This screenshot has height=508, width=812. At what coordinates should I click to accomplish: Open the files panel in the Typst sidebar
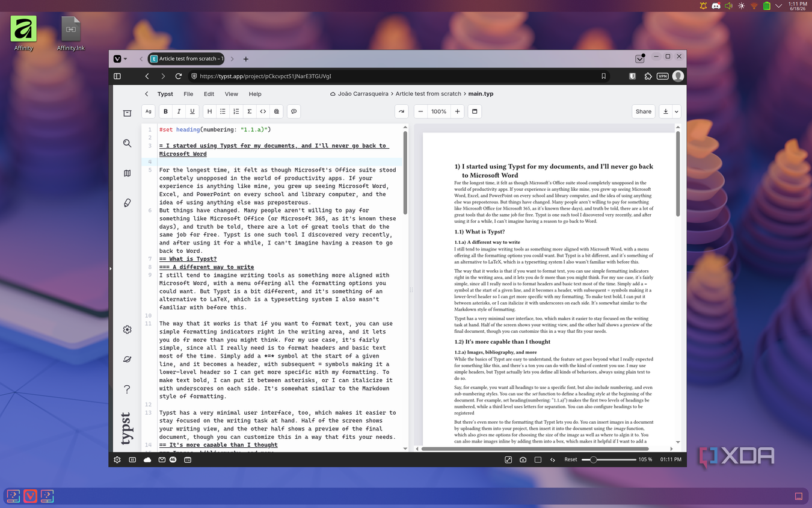point(127,113)
